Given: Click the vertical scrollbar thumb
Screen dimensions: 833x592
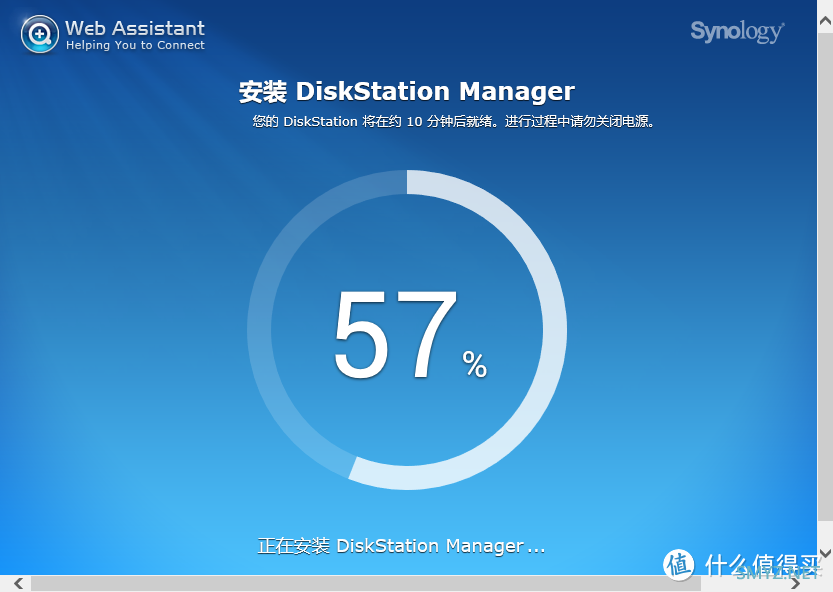Looking at the screenshot, I should (825, 276).
